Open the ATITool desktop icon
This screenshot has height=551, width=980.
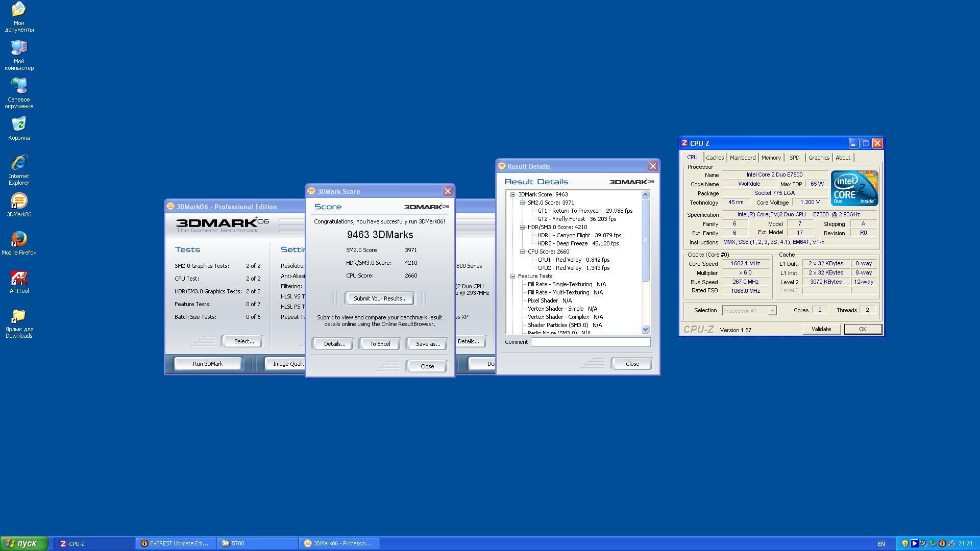[x=19, y=278]
